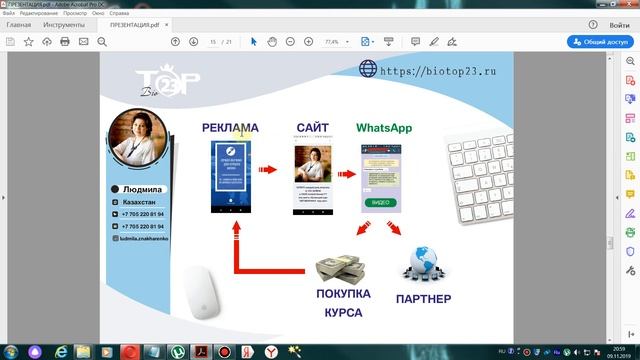Viewport: 640px width, 360px height.
Task: Open the Просмотр menu
Action: coord(75,13)
